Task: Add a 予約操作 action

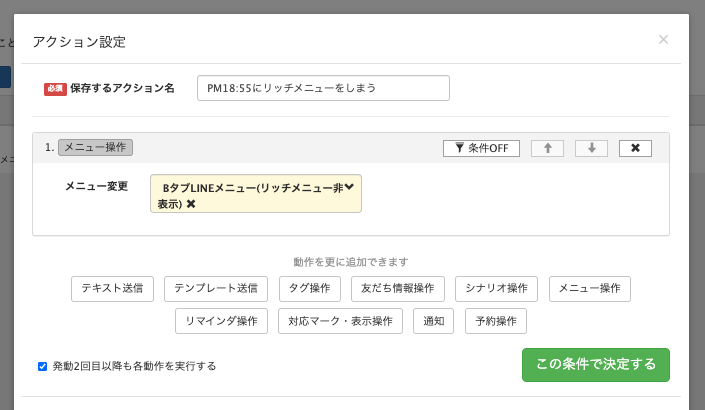Action: coord(496,321)
